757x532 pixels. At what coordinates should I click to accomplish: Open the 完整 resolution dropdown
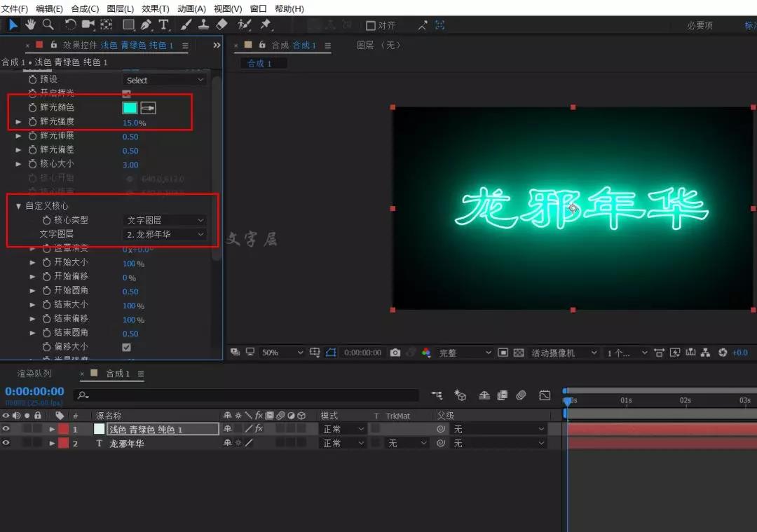point(464,353)
